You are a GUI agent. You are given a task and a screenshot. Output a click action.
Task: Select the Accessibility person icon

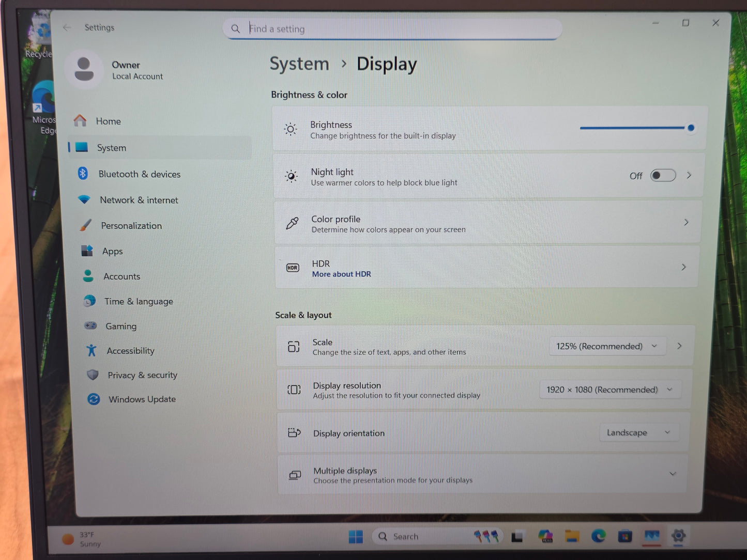(x=91, y=350)
